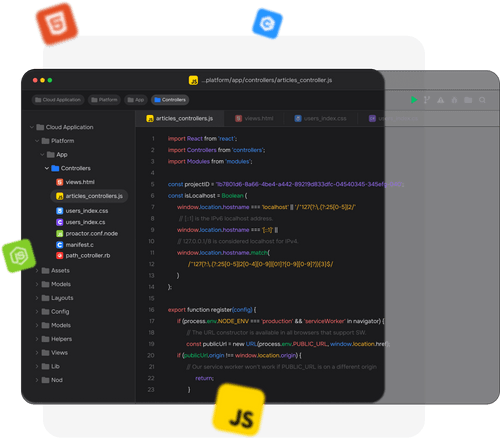Click the floating HTML5 badge icon
500x439 pixels.
coord(57,24)
